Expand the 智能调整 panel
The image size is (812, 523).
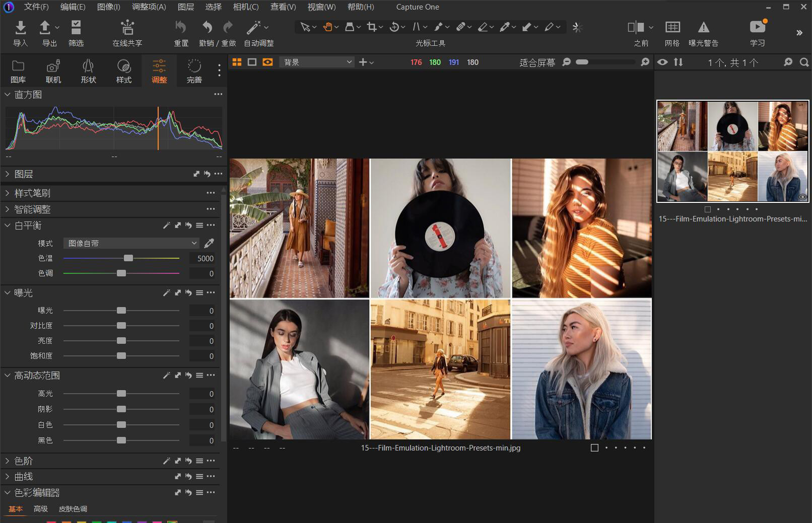pyautogui.click(x=7, y=209)
